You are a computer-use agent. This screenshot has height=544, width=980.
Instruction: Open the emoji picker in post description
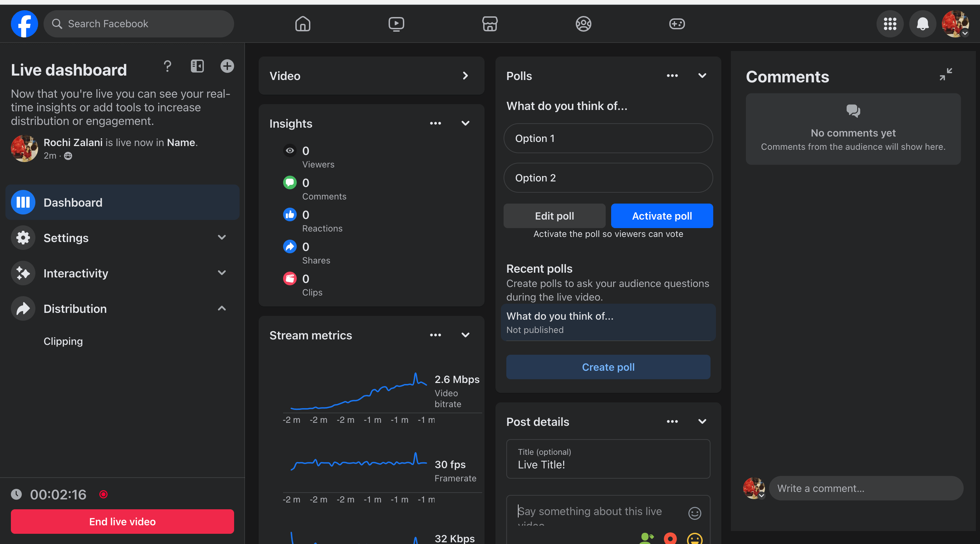click(695, 513)
